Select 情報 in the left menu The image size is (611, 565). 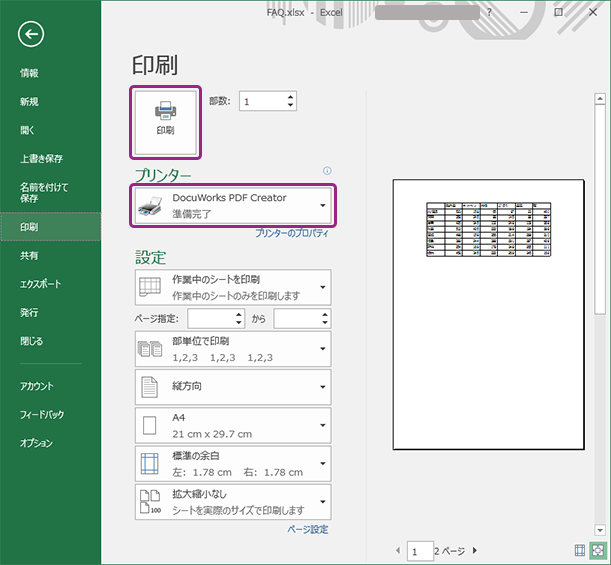coord(29,73)
